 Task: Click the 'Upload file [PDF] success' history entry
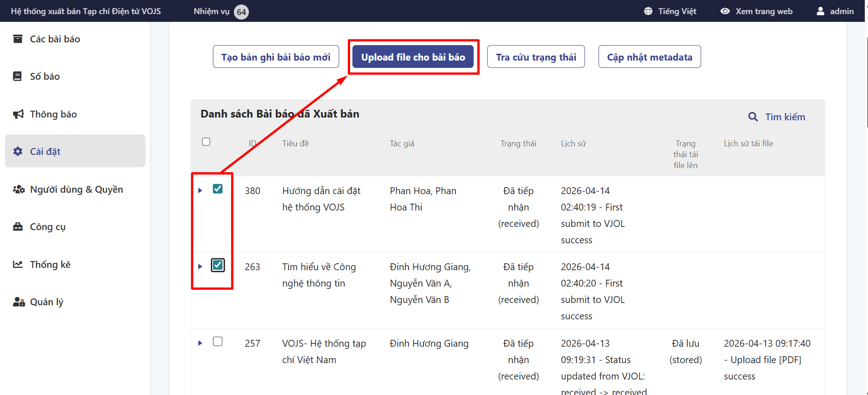(767, 360)
